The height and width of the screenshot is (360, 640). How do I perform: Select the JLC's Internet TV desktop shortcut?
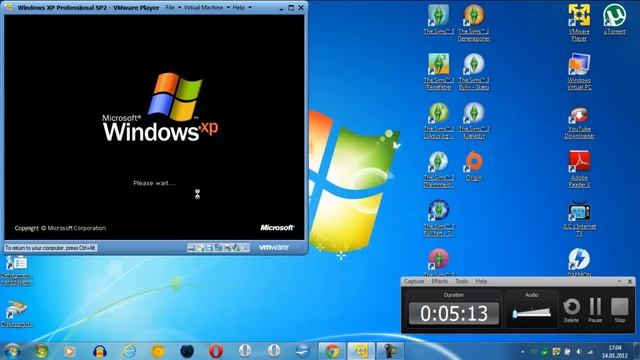pyautogui.click(x=579, y=218)
